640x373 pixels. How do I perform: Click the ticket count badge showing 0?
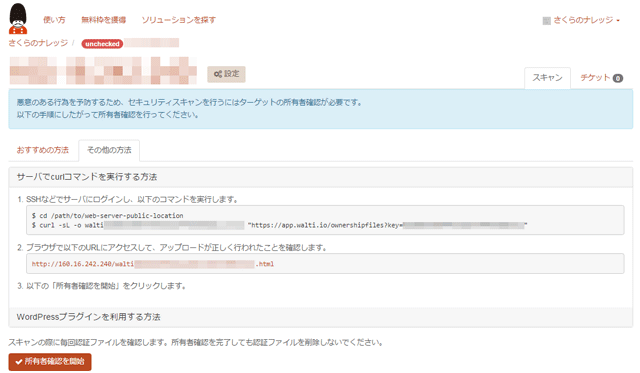[x=618, y=78]
